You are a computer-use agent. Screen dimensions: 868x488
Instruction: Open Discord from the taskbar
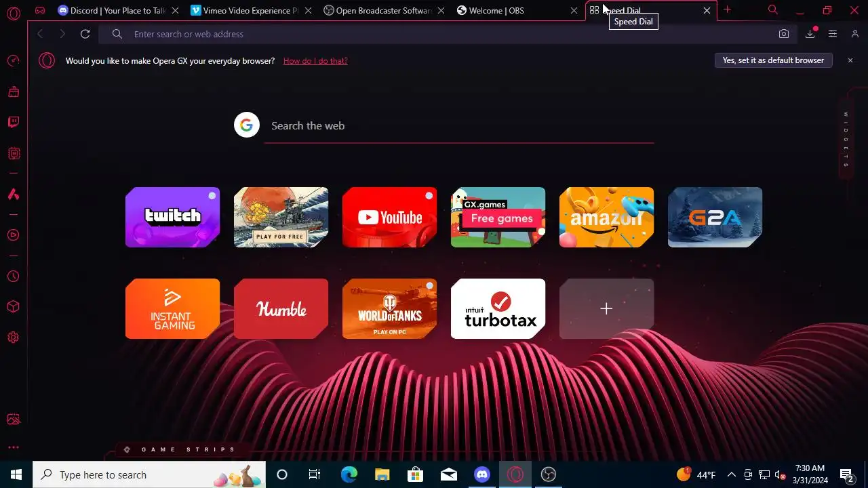tap(482, 474)
